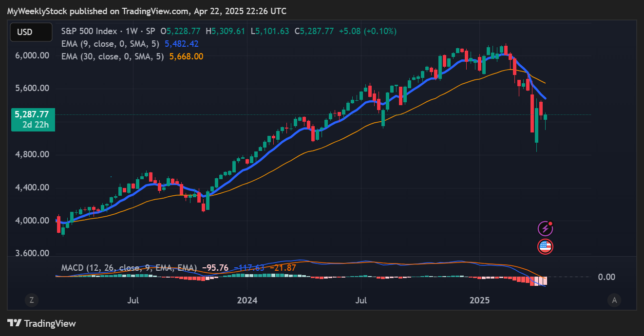Click the MACD histogram value −95.76
This screenshot has width=644, height=336.
point(215,268)
